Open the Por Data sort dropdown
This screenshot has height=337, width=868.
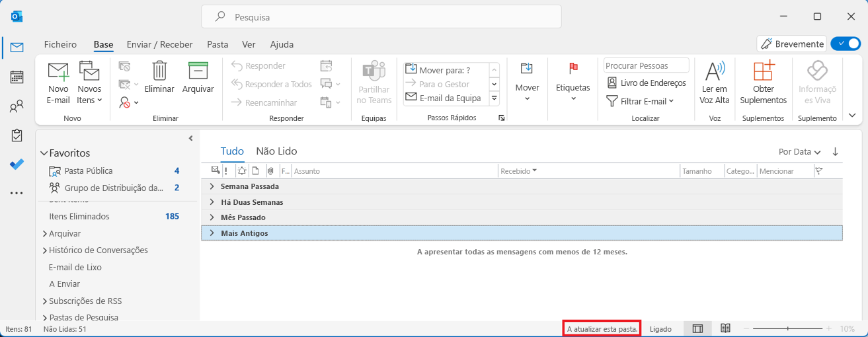coord(800,151)
